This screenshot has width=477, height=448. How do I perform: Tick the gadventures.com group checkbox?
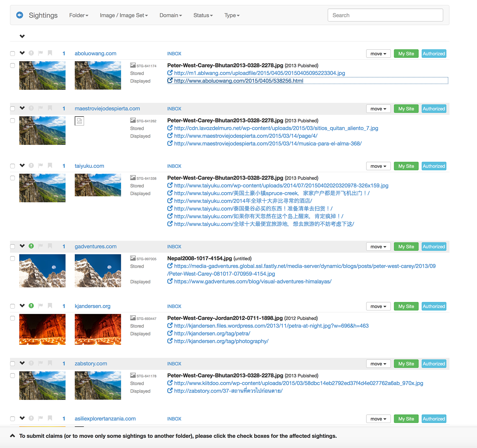(12, 247)
